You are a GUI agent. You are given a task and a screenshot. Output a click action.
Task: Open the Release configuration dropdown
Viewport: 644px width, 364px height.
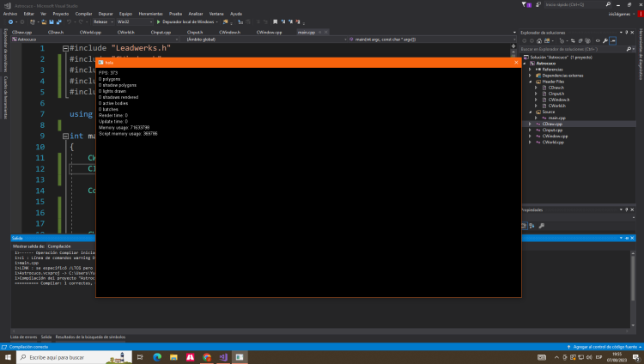[103, 21]
